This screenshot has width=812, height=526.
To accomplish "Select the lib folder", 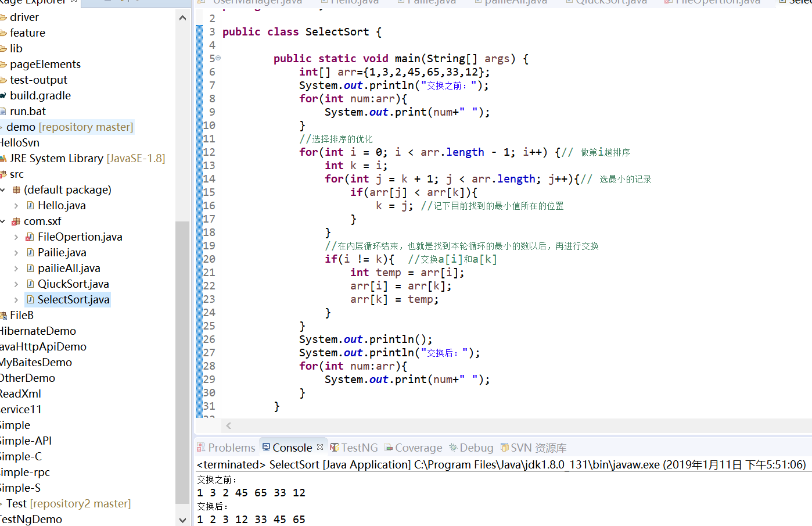I will click(16, 48).
